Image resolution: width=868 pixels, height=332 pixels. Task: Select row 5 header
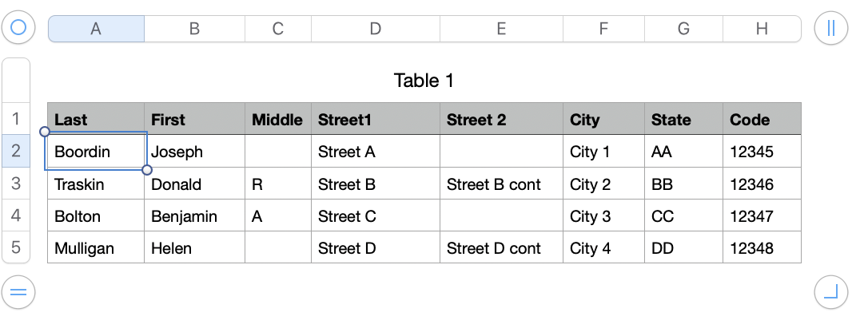tap(16, 247)
